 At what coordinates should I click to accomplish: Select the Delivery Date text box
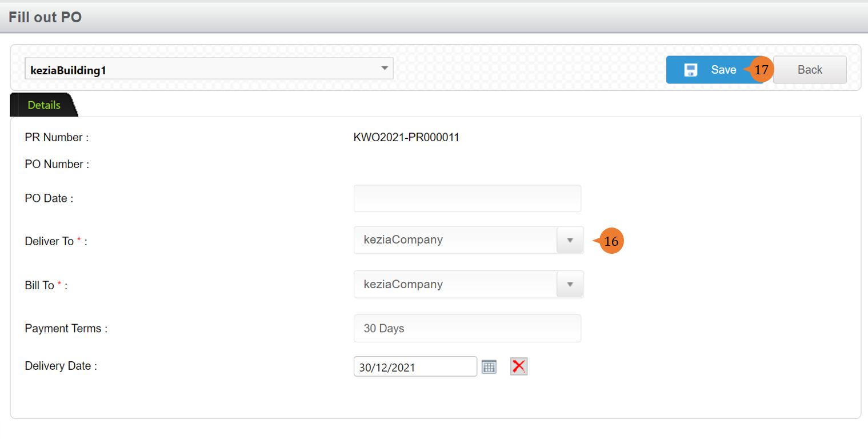click(415, 367)
